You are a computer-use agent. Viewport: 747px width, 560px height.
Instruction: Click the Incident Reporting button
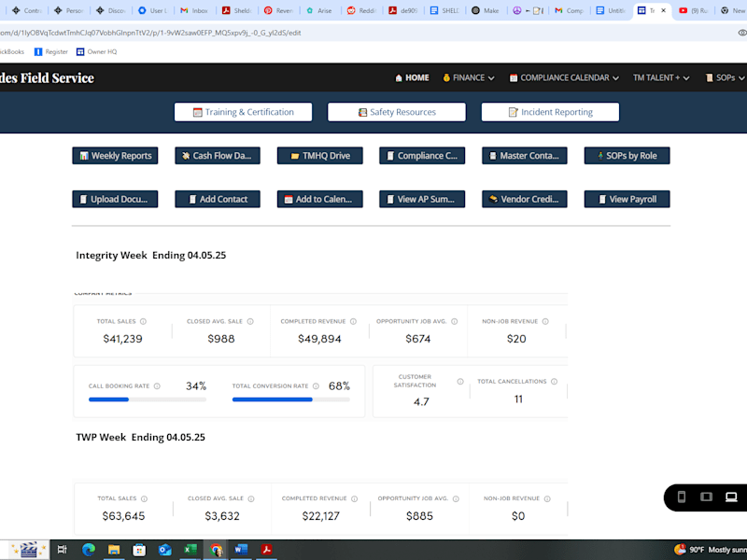pos(550,112)
